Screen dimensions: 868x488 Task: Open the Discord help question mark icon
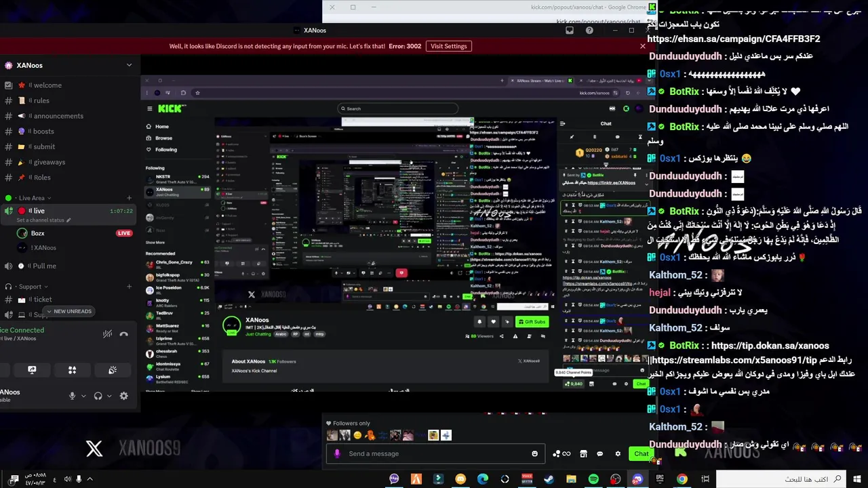click(x=589, y=30)
